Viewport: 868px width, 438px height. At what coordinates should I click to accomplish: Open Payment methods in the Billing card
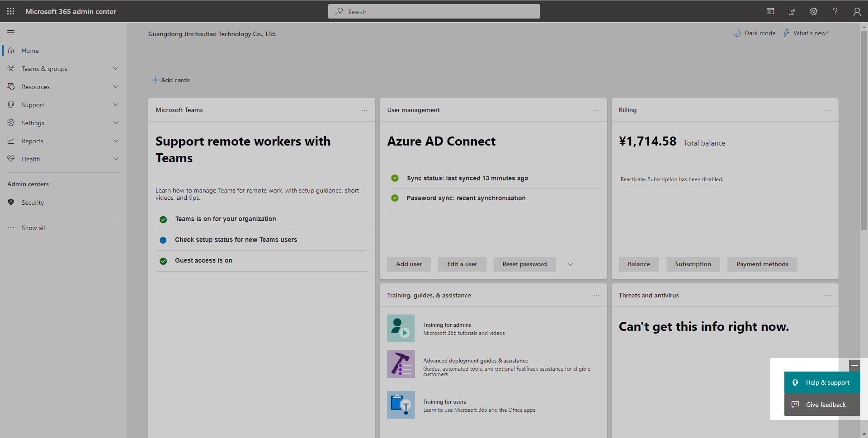(x=762, y=264)
